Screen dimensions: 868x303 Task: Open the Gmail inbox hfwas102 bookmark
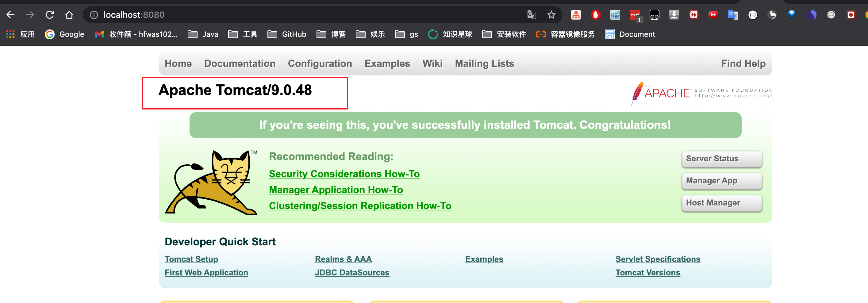(x=136, y=34)
